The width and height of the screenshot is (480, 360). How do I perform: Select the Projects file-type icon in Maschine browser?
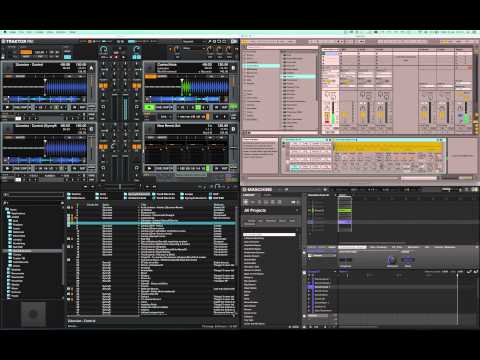click(x=246, y=202)
